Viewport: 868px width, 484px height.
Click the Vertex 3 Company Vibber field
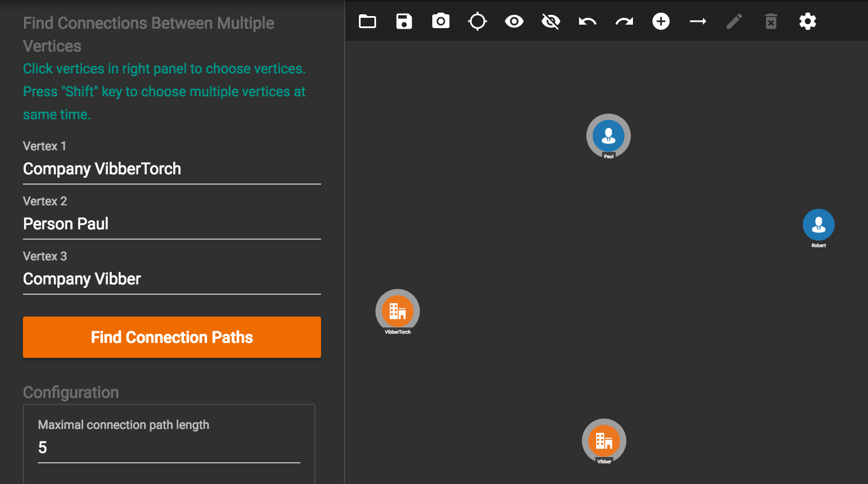click(171, 279)
